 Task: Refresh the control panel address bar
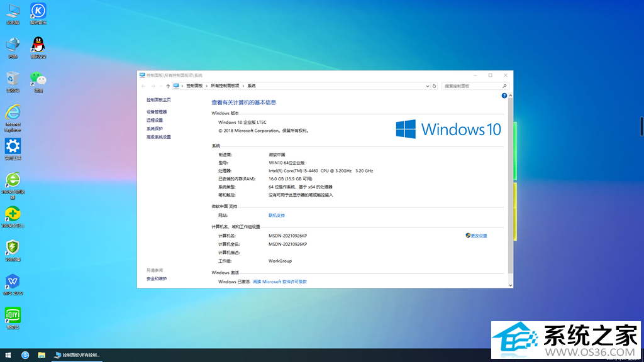[x=434, y=86]
